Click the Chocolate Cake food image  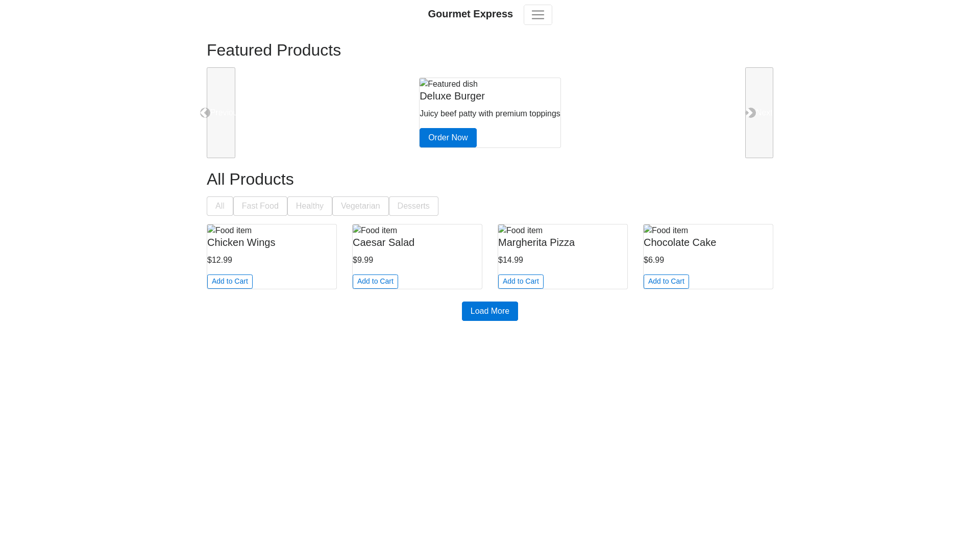666,230
